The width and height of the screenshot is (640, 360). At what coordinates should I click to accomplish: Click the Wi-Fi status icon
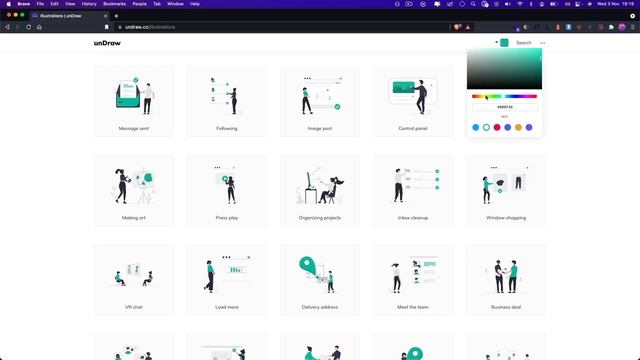point(520,4)
